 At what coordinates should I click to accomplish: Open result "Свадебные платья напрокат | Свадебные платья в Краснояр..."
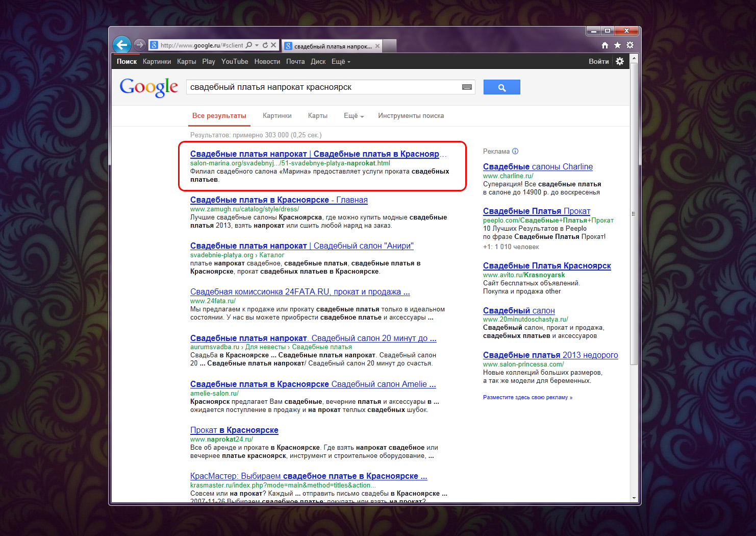click(x=318, y=154)
